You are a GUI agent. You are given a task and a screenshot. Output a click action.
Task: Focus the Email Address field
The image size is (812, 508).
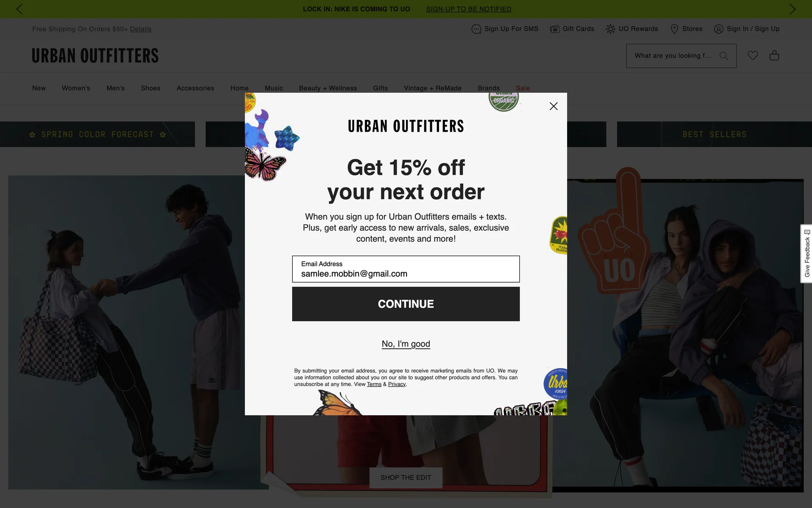[406, 269]
